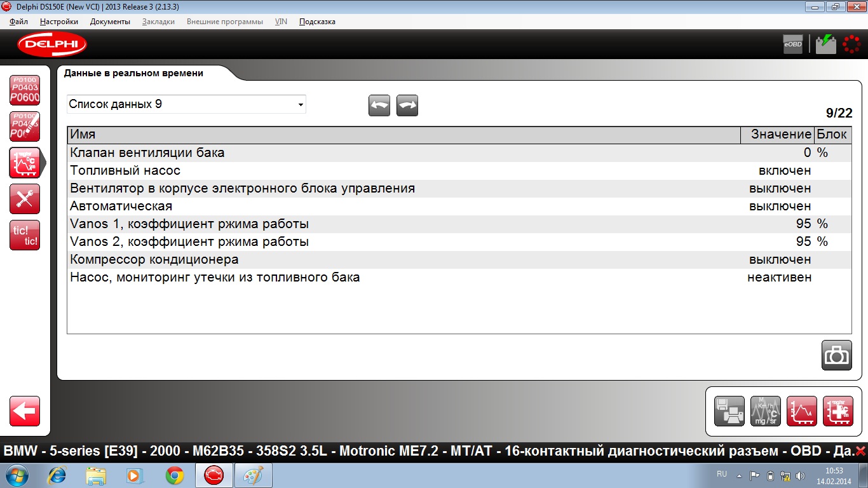
Task: Select the Vanos 1 коэффициент row
Action: tap(459, 224)
